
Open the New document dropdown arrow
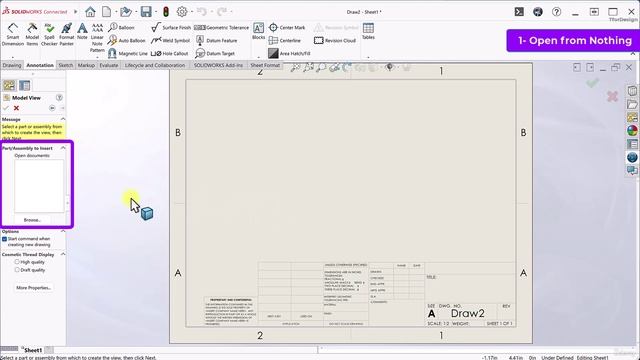pyautogui.click(x=116, y=12)
